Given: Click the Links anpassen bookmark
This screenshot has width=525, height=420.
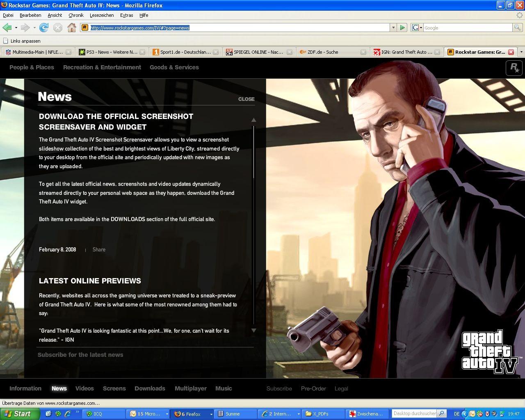Looking at the screenshot, I should click(22, 41).
